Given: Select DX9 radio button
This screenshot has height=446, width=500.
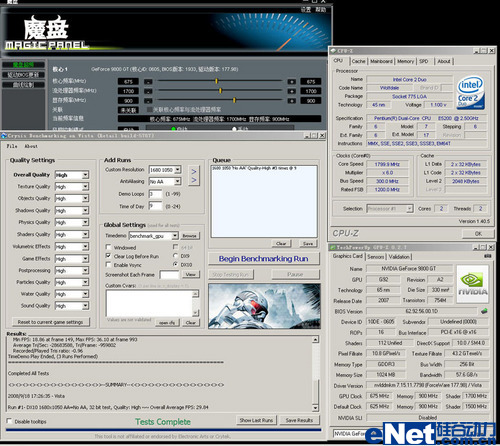Looking at the screenshot, I should coord(175,256).
